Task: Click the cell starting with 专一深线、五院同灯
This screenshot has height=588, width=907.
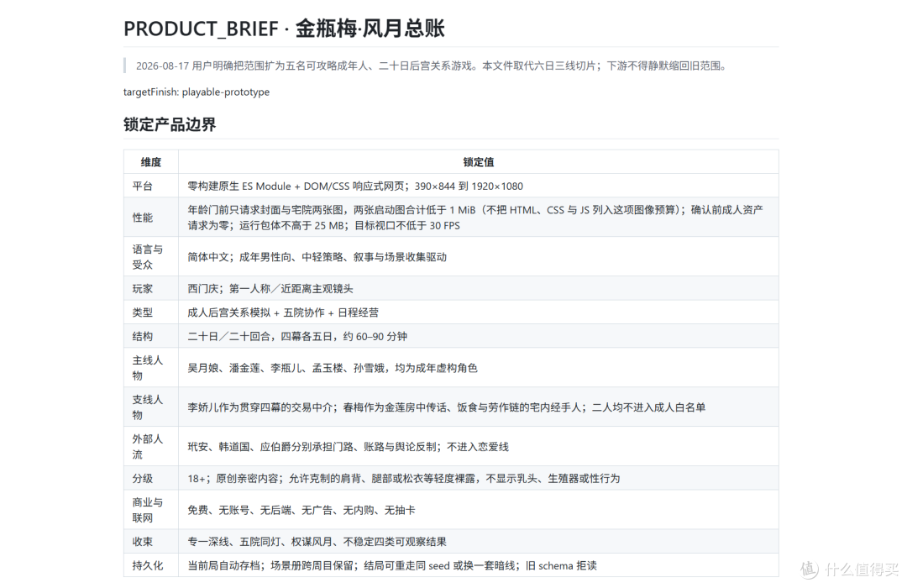Action: click(479, 542)
